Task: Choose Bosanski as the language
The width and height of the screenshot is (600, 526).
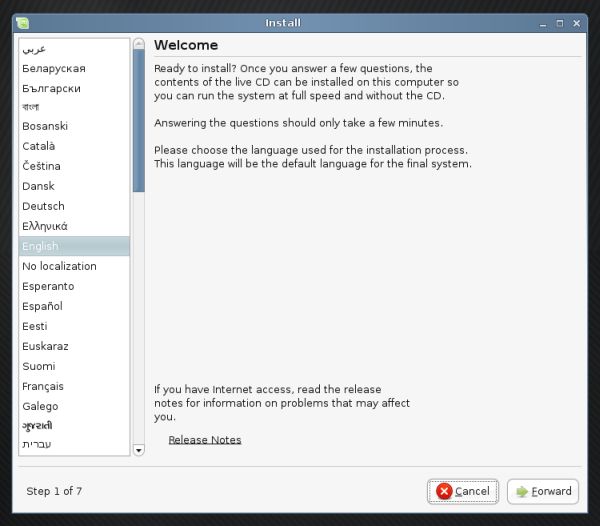Action: (x=74, y=126)
